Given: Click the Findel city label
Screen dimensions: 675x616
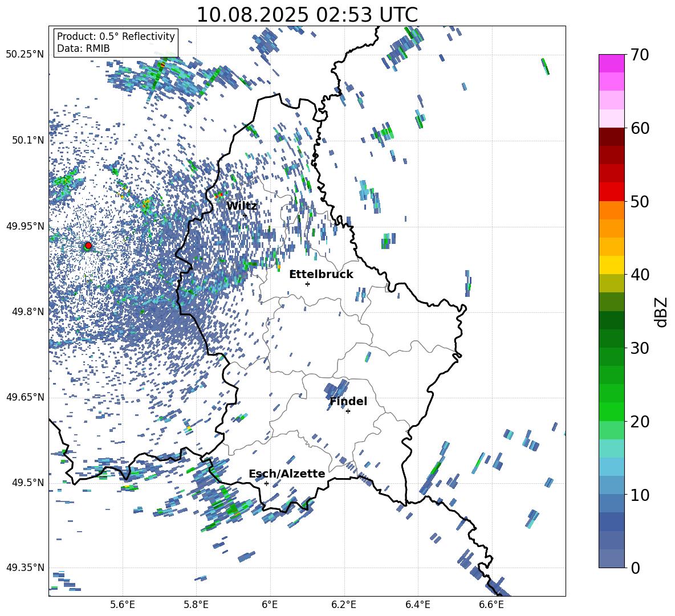Looking at the screenshot, I should click(348, 401).
